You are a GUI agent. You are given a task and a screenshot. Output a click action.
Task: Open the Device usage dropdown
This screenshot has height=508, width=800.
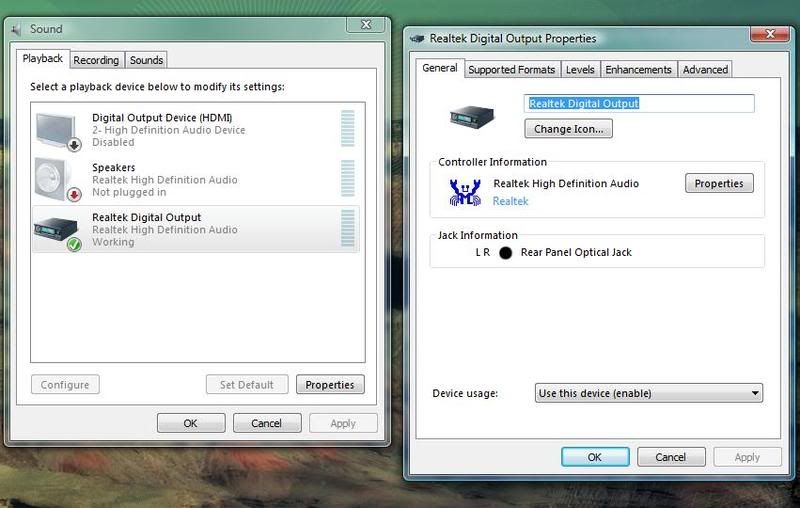coord(648,393)
